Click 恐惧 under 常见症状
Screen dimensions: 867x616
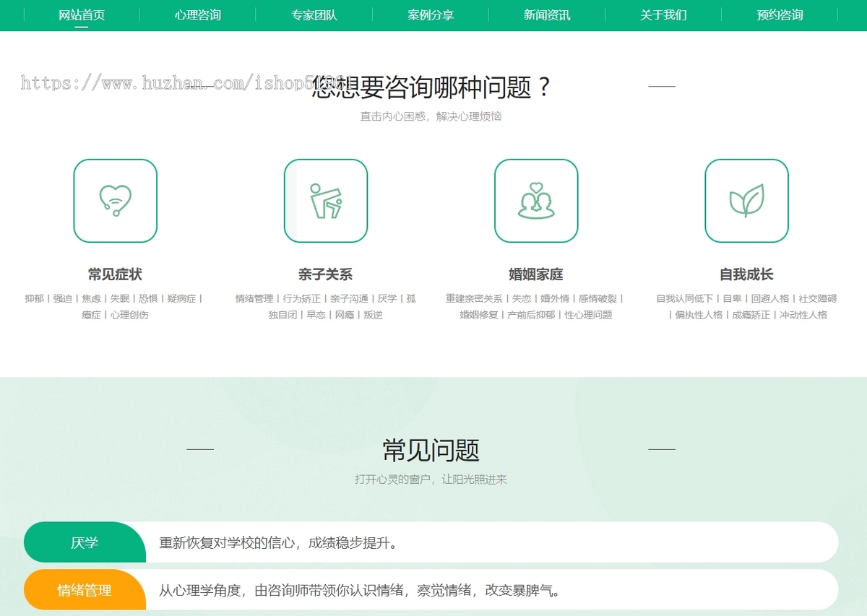148,298
